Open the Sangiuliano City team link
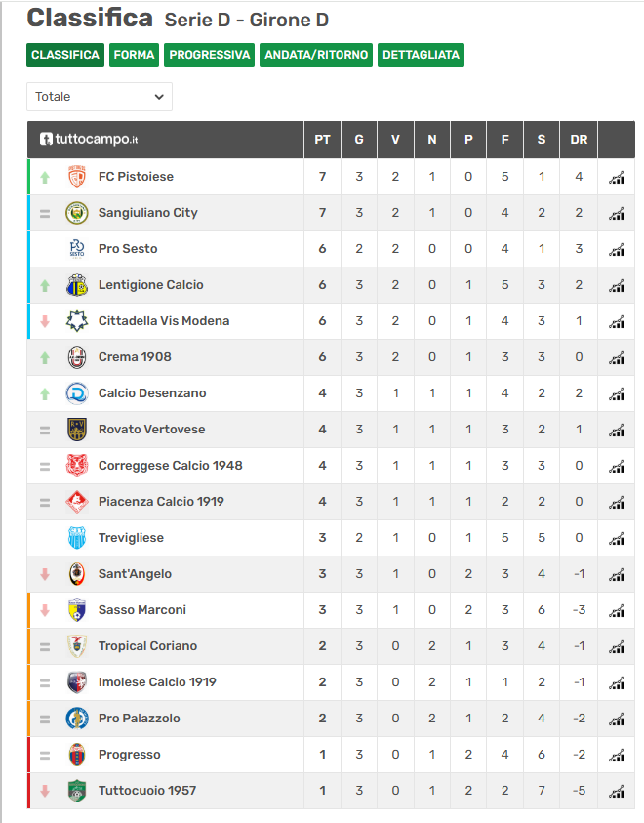The width and height of the screenshot is (644, 823). click(148, 213)
